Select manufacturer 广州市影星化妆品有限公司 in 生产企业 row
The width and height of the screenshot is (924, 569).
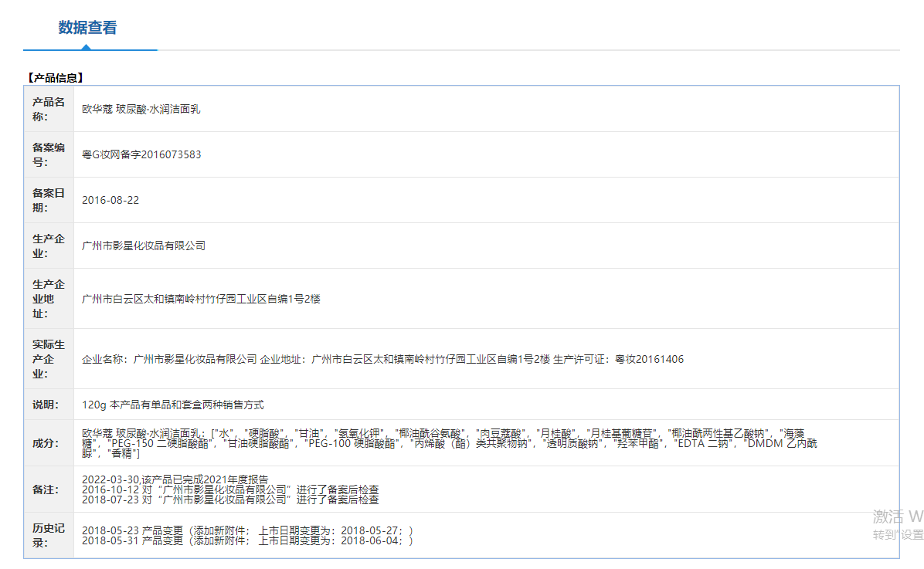143,246
